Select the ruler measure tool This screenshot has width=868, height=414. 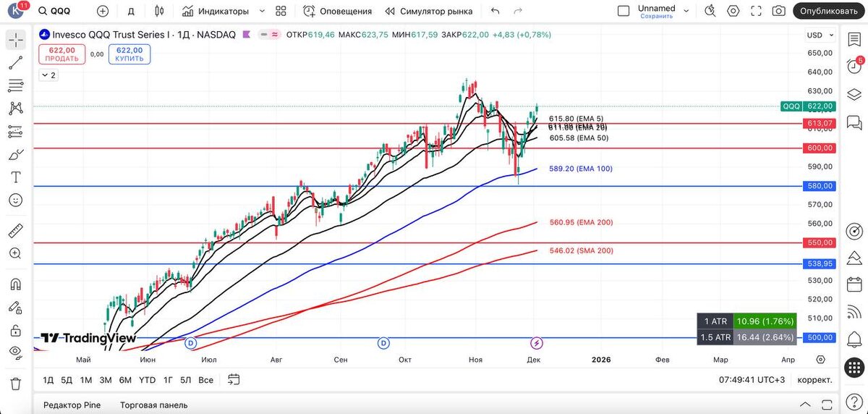[15, 231]
